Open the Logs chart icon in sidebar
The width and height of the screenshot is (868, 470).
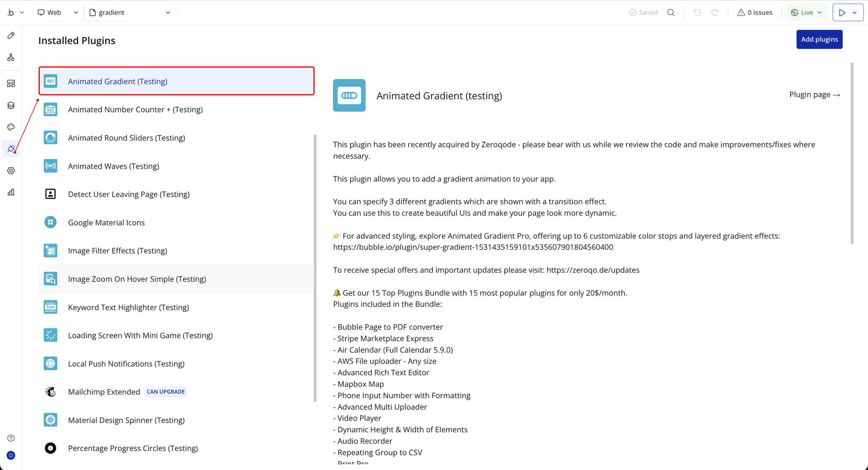[11, 193]
